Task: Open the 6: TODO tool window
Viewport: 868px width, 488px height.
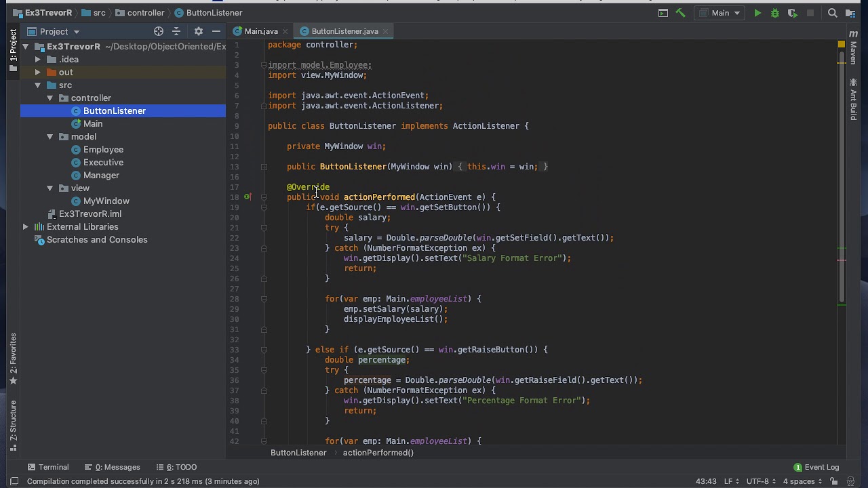Action: tap(176, 467)
